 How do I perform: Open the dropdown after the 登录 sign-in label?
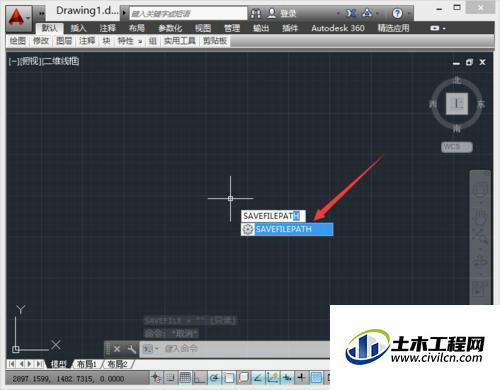coord(338,14)
